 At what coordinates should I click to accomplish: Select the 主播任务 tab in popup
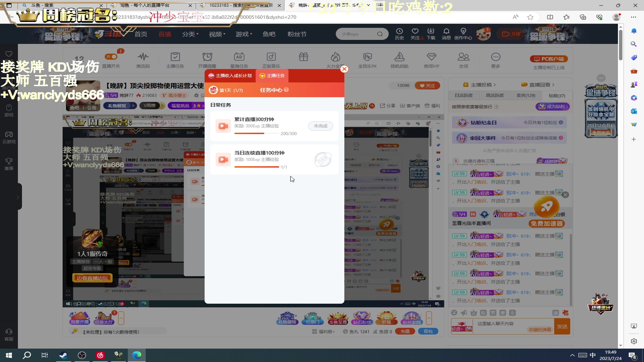[x=272, y=76]
